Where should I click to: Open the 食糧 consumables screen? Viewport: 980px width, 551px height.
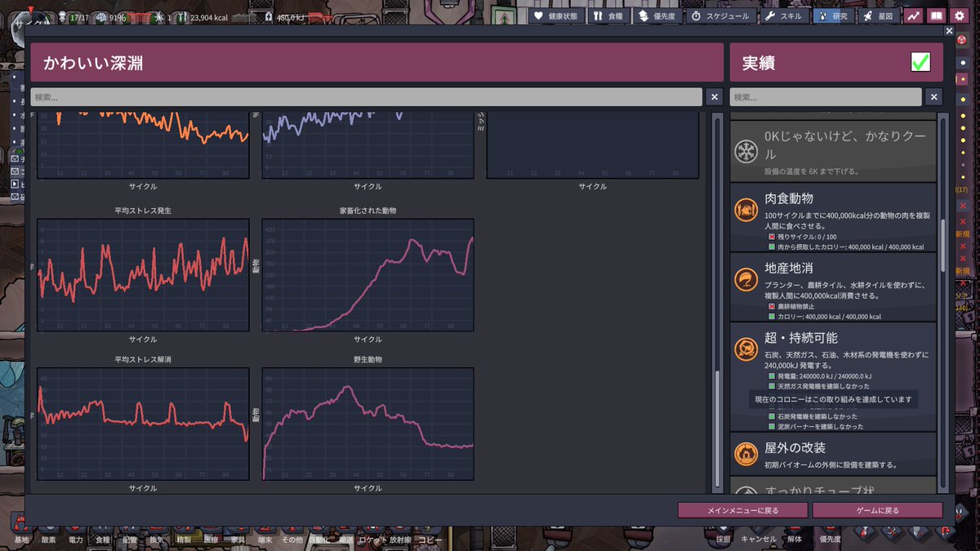609,16
